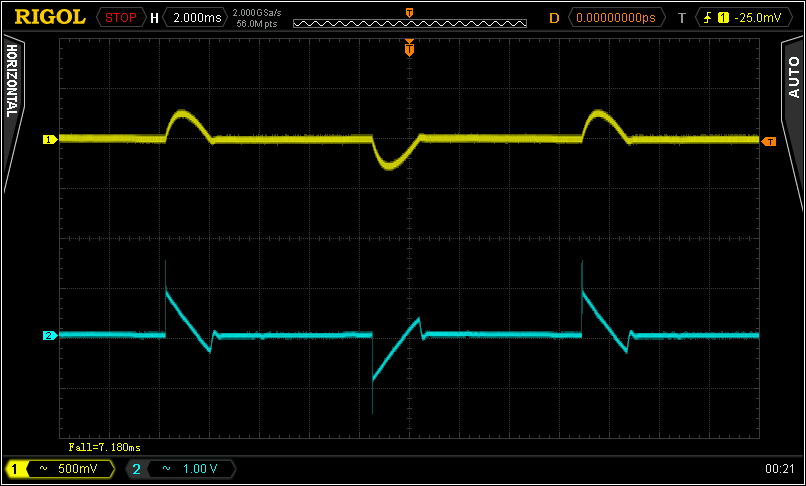Select the channel 2 cyan badge at bottom
The image size is (806, 486).
point(137,469)
